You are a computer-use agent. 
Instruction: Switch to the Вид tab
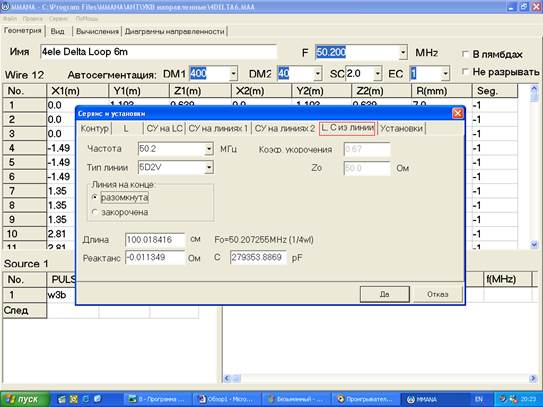coord(57,31)
